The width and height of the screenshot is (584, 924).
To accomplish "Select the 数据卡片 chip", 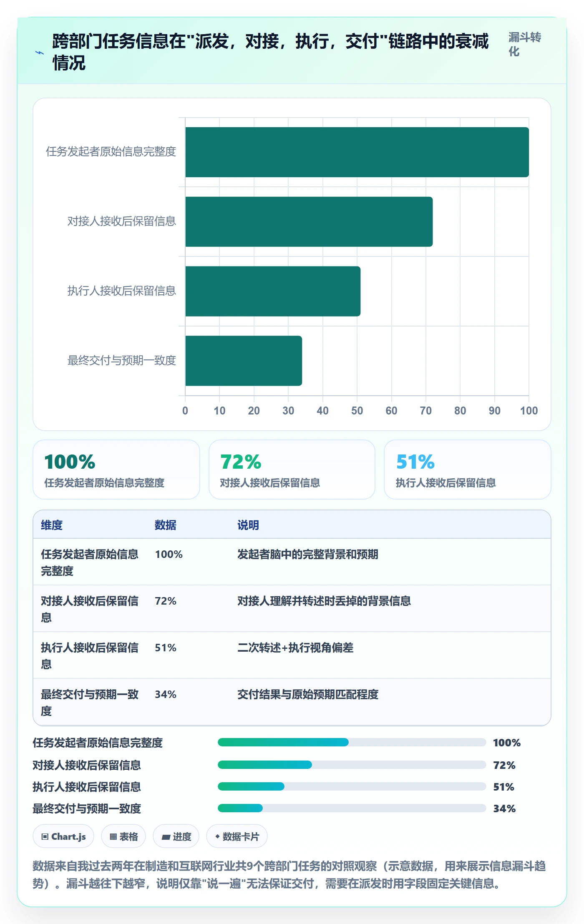I will click(237, 836).
